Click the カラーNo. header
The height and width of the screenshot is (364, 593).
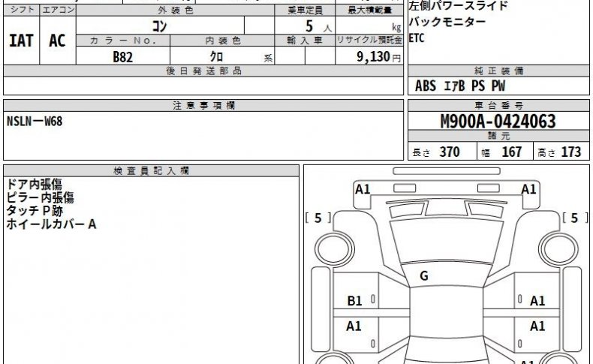click(x=123, y=41)
